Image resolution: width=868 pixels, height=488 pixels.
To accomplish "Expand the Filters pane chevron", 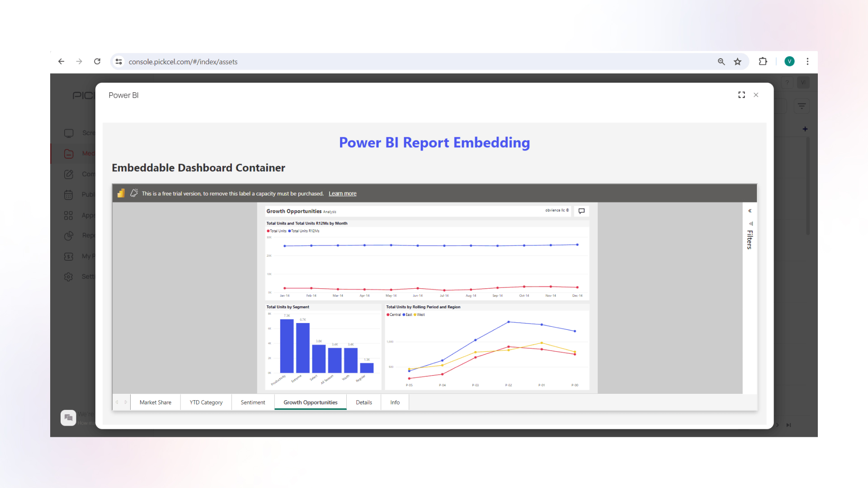I will (x=750, y=211).
